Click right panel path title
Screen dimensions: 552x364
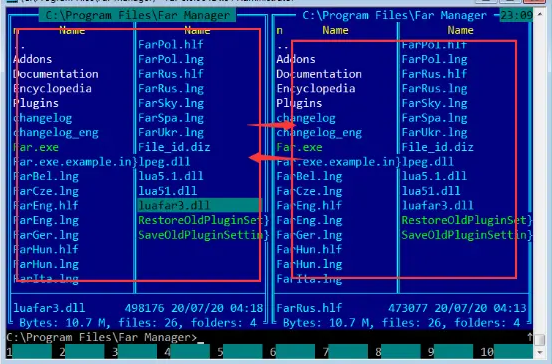pyautogui.click(x=395, y=15)
